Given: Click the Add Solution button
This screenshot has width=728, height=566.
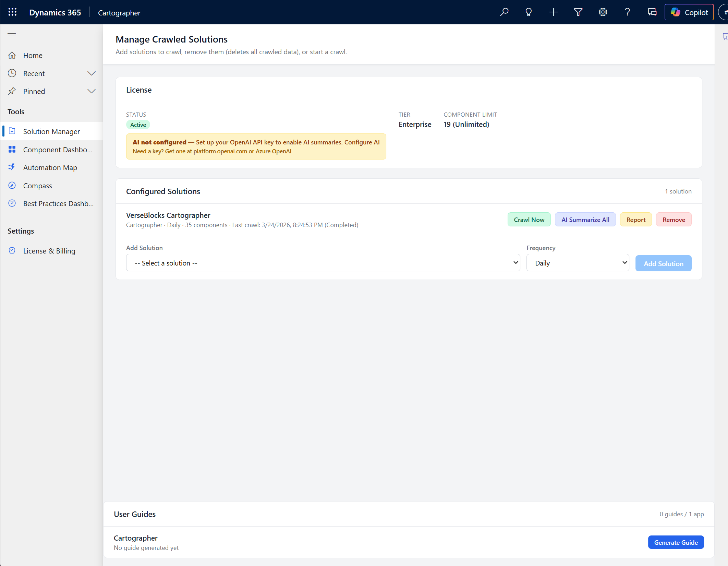Looking at the screenshot, I should pos(663,263).
